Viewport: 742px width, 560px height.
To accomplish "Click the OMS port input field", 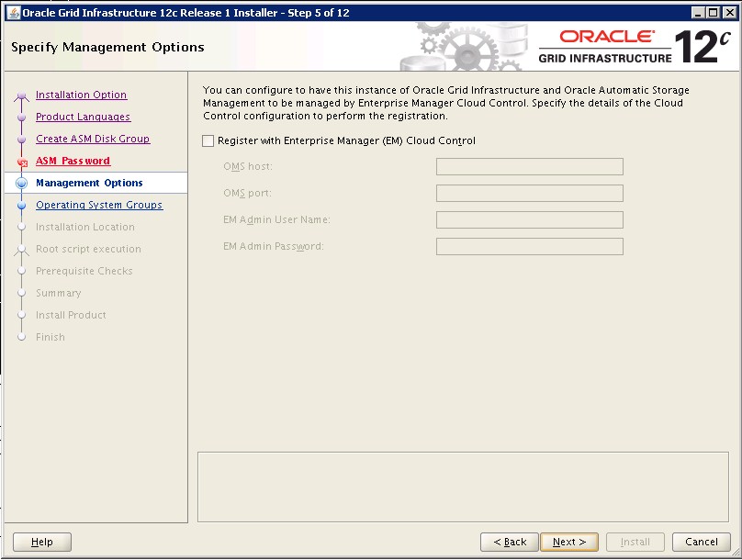I will [530, 193].
